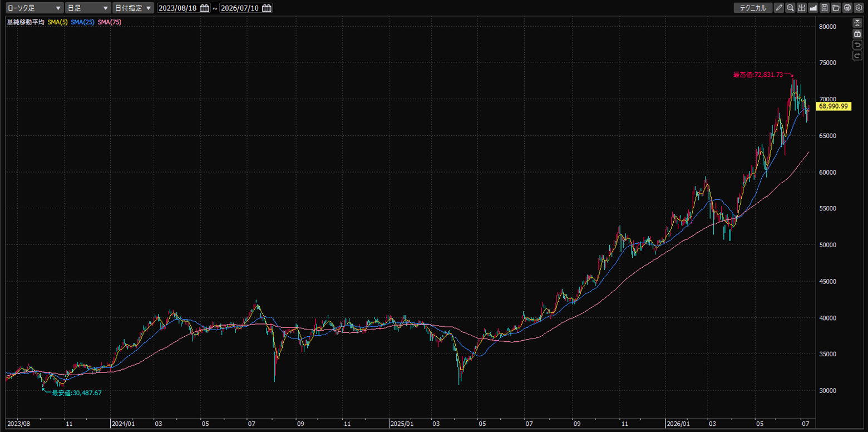Viewport: 868px width, 432px height.
Task: Open the end date calendar picker
Action: point(267,8)
